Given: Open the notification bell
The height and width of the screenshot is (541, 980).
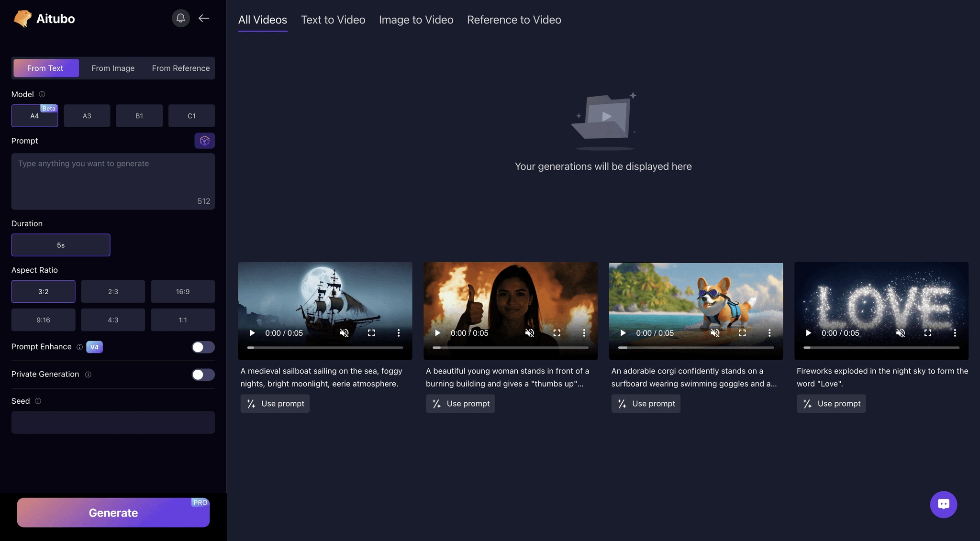Looking at the screenshot, I should pyautogui.click(x=180, y=18).
